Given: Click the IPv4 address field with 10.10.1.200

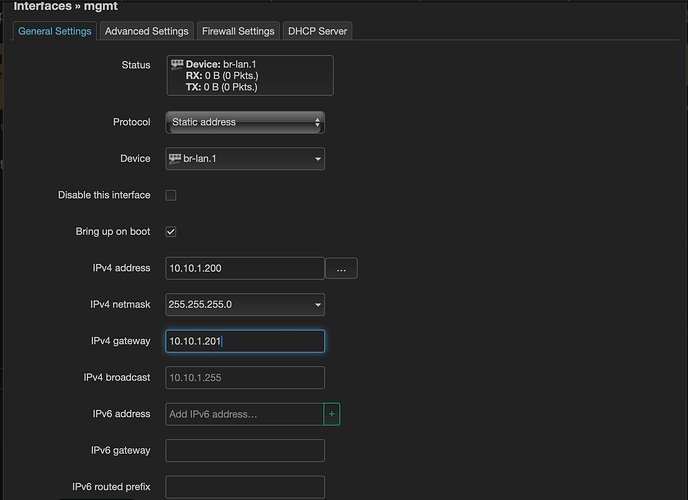Looking at the screenshot, I should pyautogui.click(x=245, y=268).
